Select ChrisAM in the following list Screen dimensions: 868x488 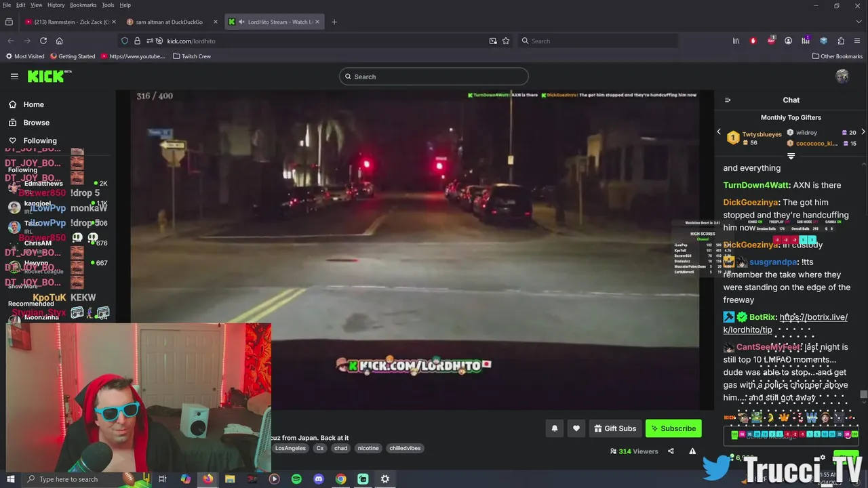click(58, 246)
